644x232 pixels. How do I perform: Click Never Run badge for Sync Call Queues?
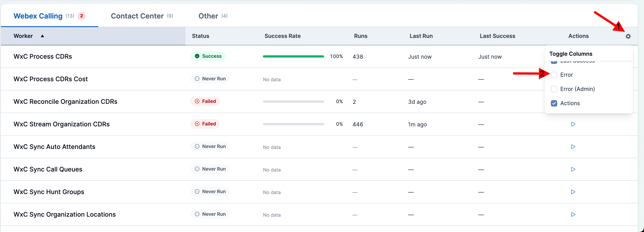pyautogui.click(x=210, y=169)
